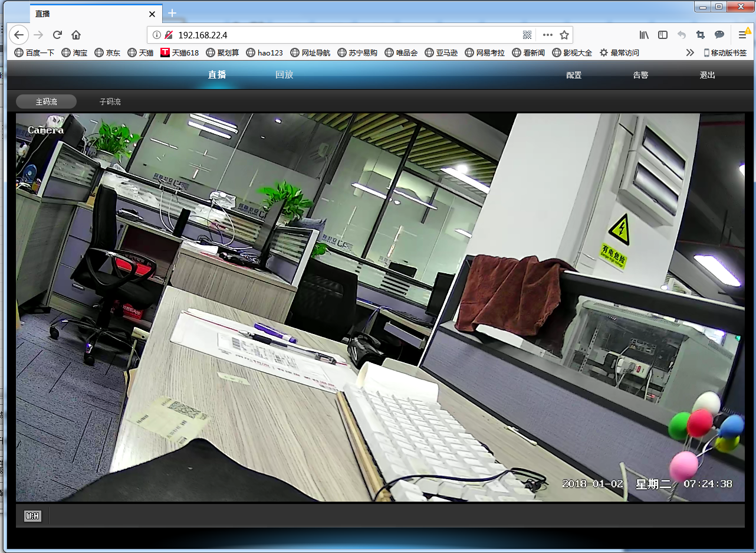Open the Firefox hamburger menu
756x553 pixels.
coord(742,35)
